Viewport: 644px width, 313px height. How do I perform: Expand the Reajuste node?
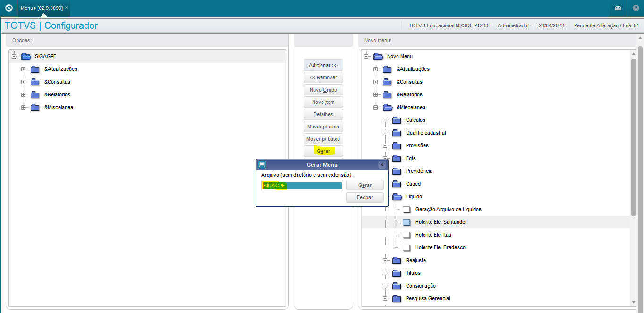385,260
